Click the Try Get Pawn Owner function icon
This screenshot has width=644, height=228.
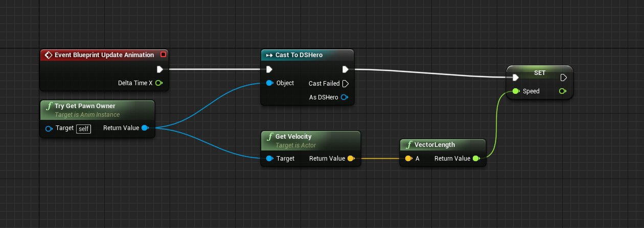click(x=49, y=106)
